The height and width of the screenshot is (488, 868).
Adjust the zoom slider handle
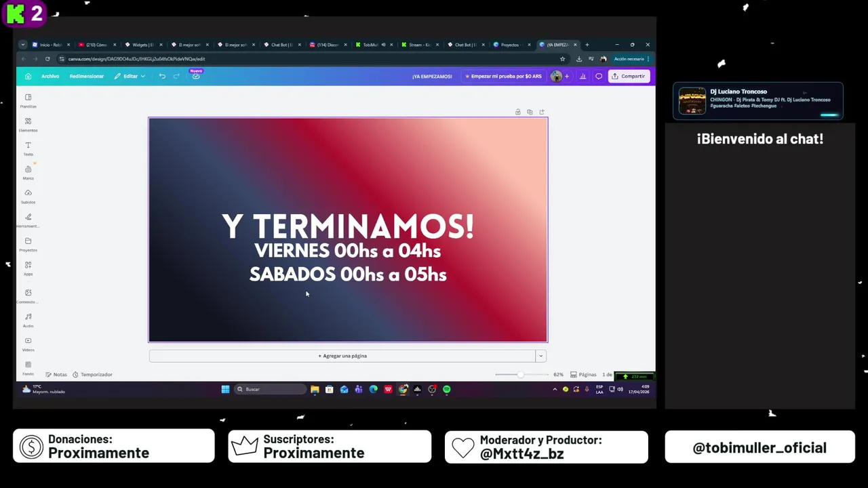point(521,374)
